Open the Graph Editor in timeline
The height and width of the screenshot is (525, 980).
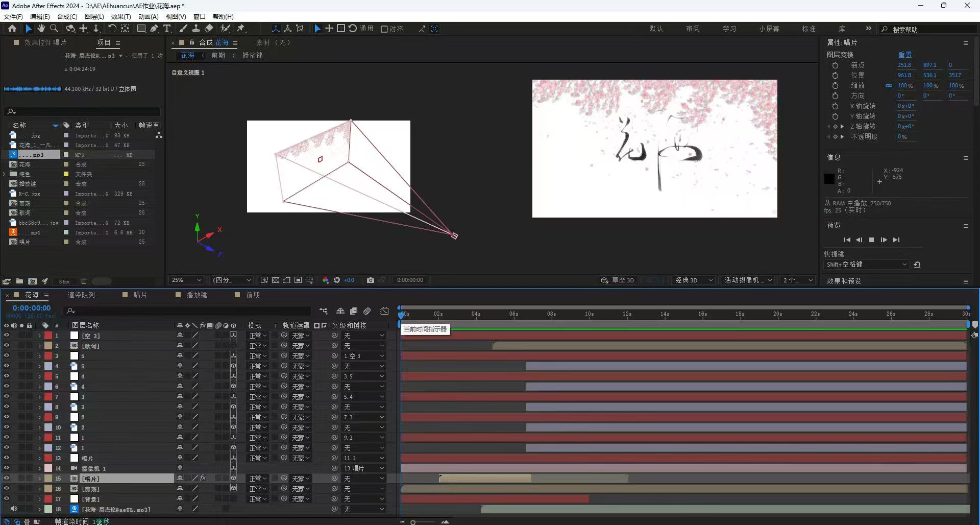(385, 311)
